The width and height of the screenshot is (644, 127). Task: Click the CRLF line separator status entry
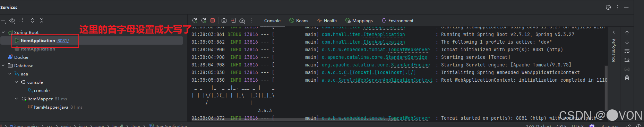[561, 126]
